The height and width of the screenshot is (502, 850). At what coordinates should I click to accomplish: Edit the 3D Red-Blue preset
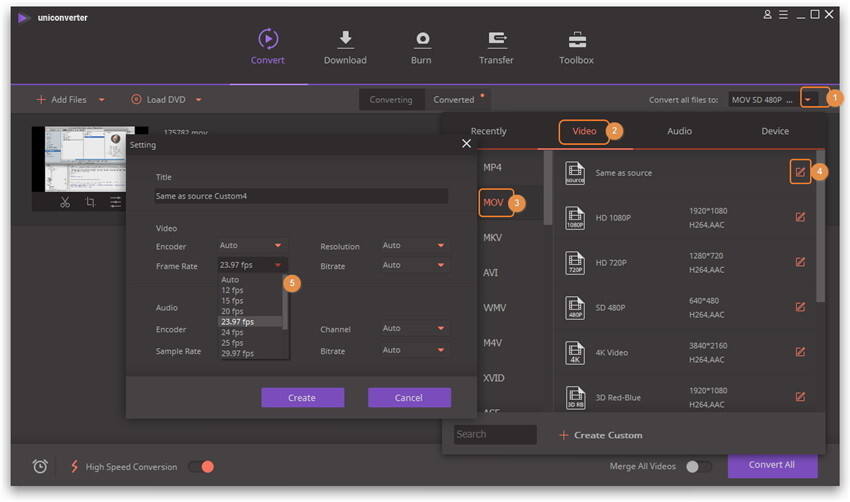click(800, 397)
